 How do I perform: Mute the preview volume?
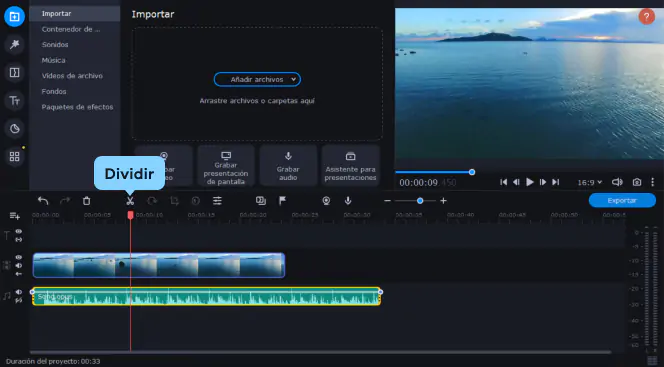(617, 182)
